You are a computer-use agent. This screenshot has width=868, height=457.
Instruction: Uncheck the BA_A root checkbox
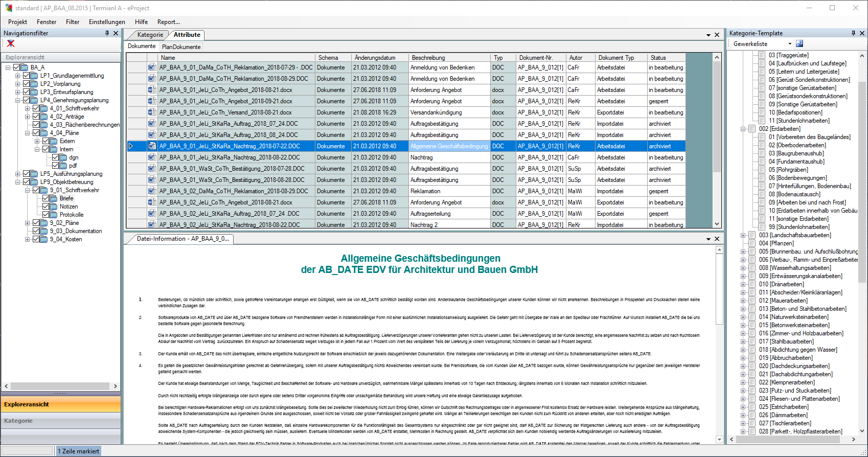pos(16,67)
